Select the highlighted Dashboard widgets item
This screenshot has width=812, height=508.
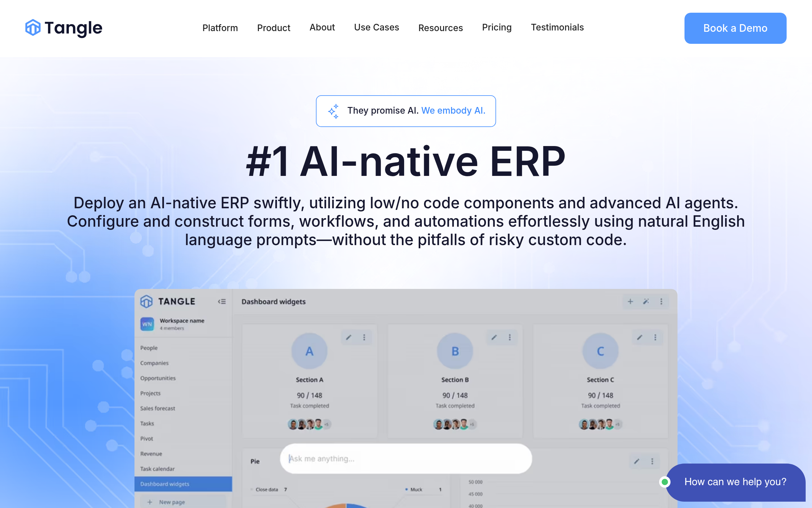click(x=183, y=484)
